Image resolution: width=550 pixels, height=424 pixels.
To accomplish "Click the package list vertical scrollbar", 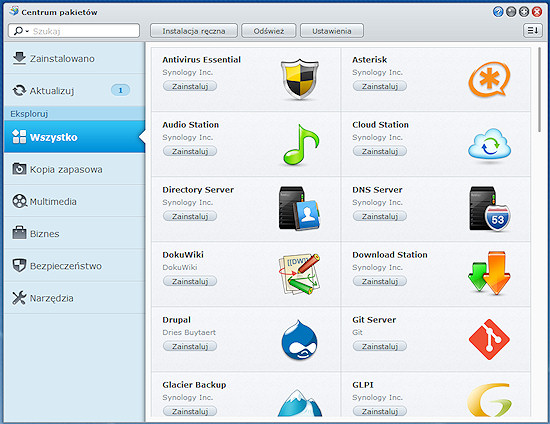I will coord(539,90).
